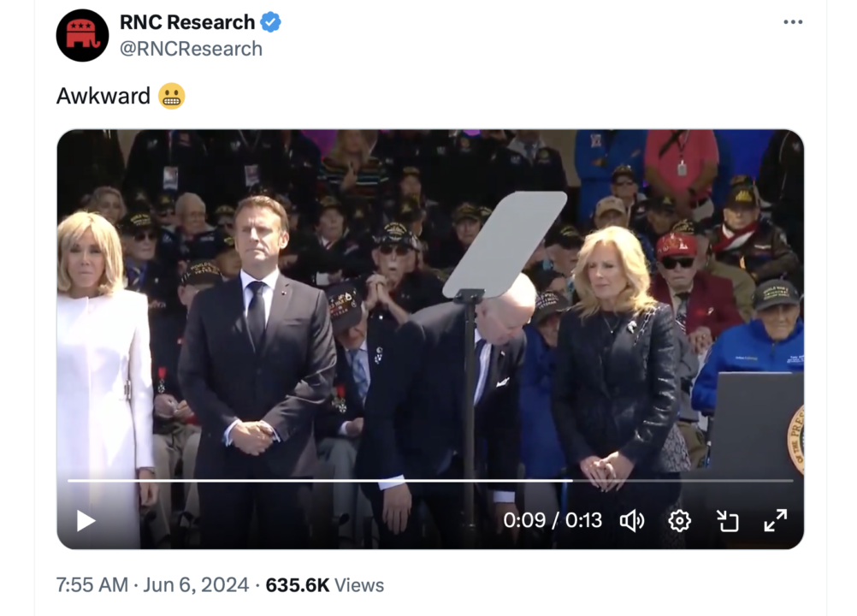857x616 pixels.
Task: Click the blue verified checkmark badge
Action: coord(271,23)
